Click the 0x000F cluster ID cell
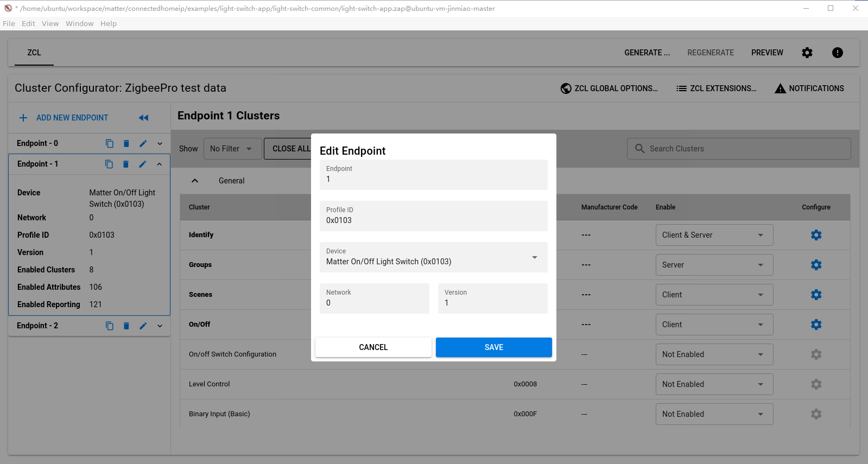 [525, 414]
